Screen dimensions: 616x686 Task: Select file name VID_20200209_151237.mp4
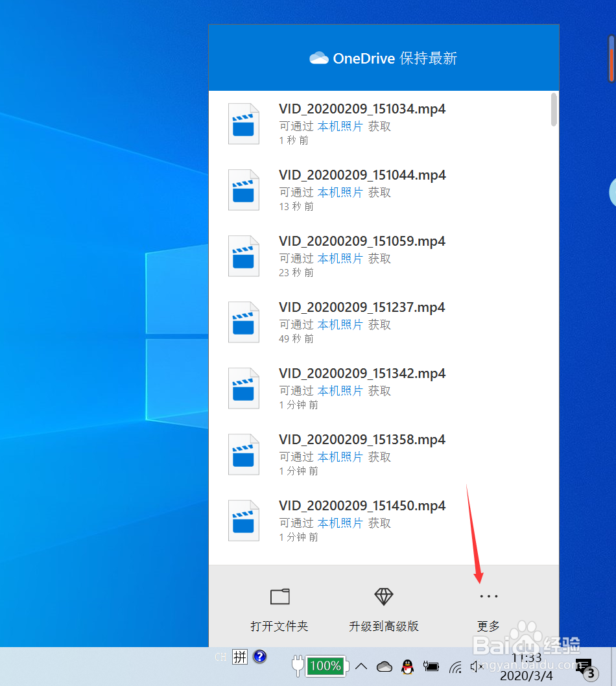pos(362,307)
